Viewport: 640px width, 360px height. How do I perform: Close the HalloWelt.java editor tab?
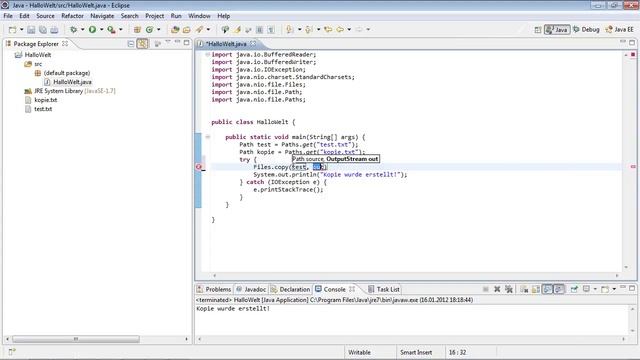(x=253, y=43)
